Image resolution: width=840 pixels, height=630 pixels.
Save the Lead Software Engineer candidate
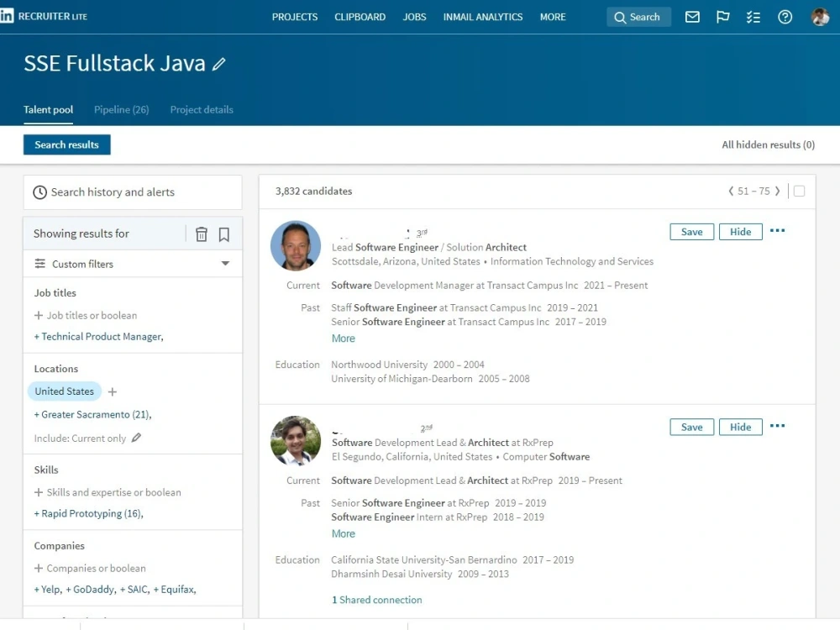[691, 232]
